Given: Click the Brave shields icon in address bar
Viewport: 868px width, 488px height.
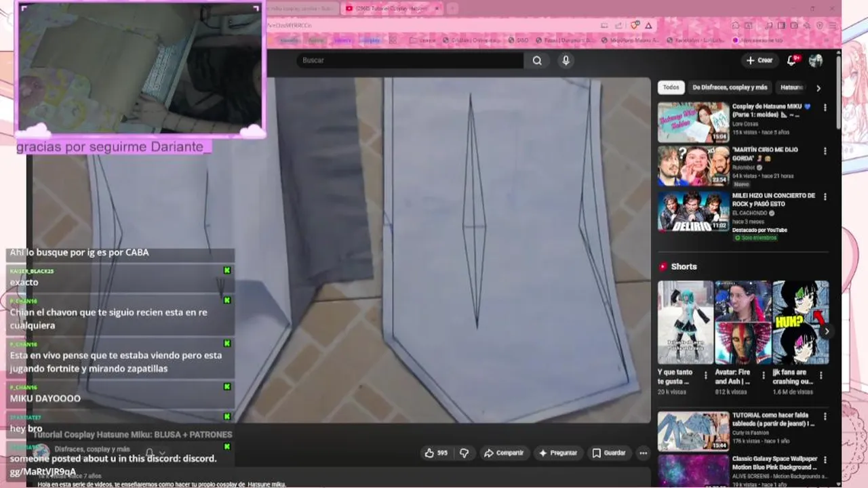Looking at the screenshot, I should coord(635,25).
